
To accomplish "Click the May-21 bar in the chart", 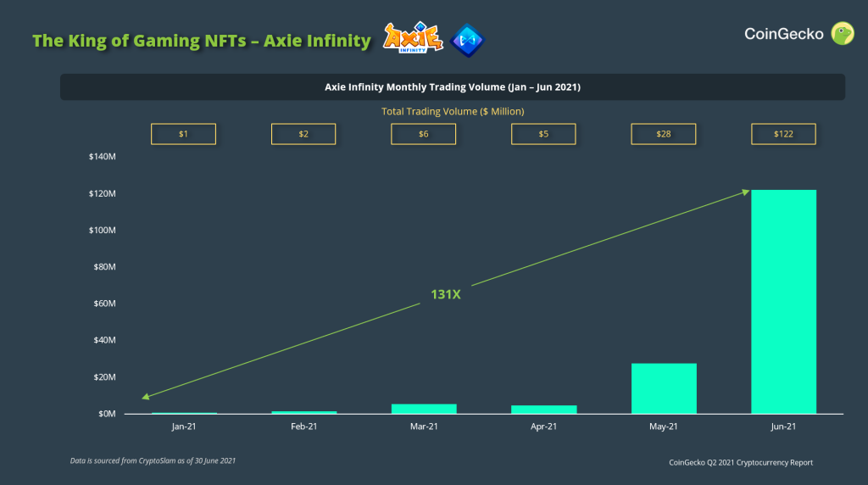I will coord(664,388).
